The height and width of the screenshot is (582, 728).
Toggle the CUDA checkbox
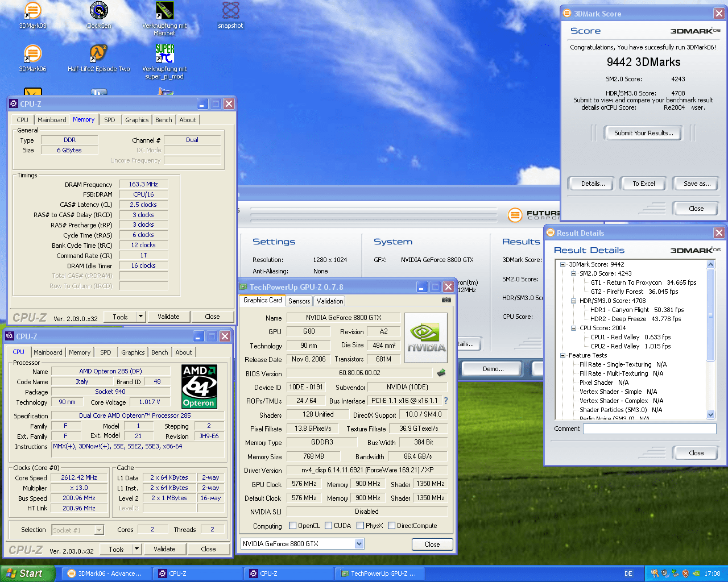(x=329, y=526)
